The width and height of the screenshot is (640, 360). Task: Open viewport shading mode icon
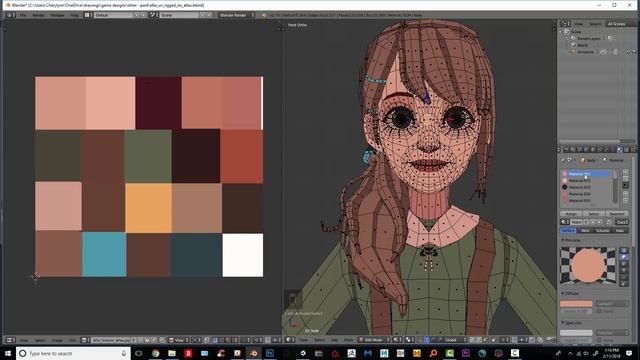397,340
